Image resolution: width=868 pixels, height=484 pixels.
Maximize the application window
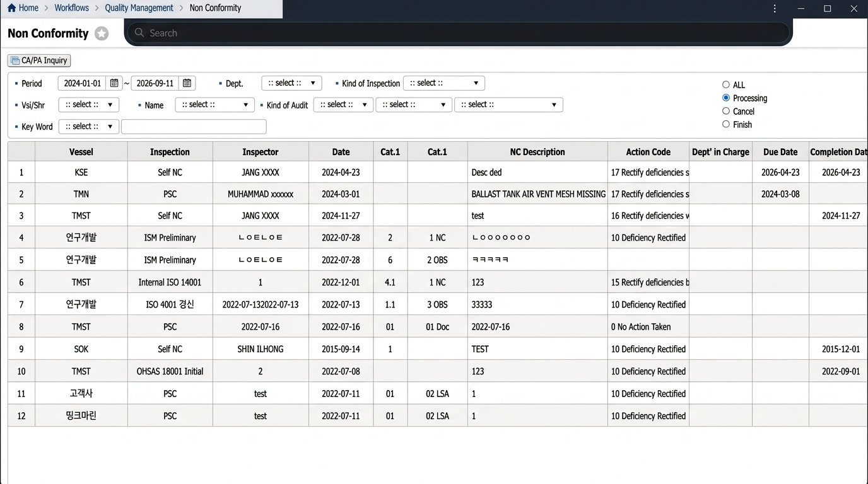coord(828,9)
